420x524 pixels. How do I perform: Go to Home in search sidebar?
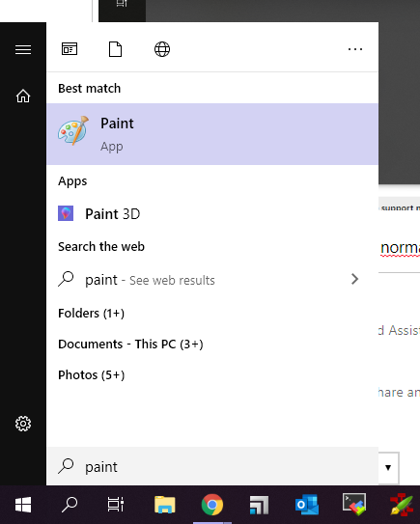(x=23, y=96)
